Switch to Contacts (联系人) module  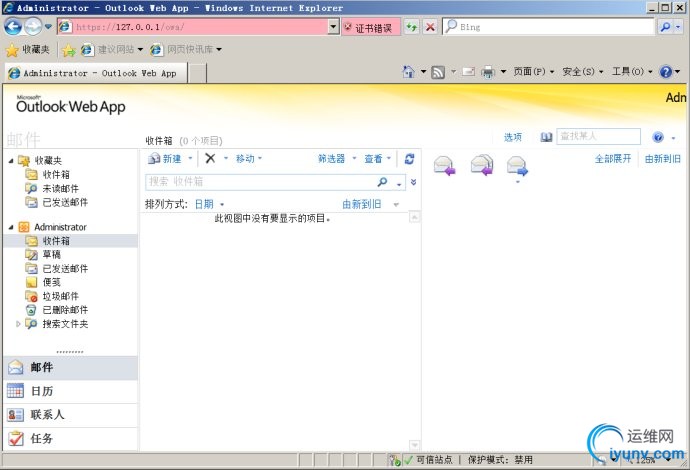tap(70, 415)
